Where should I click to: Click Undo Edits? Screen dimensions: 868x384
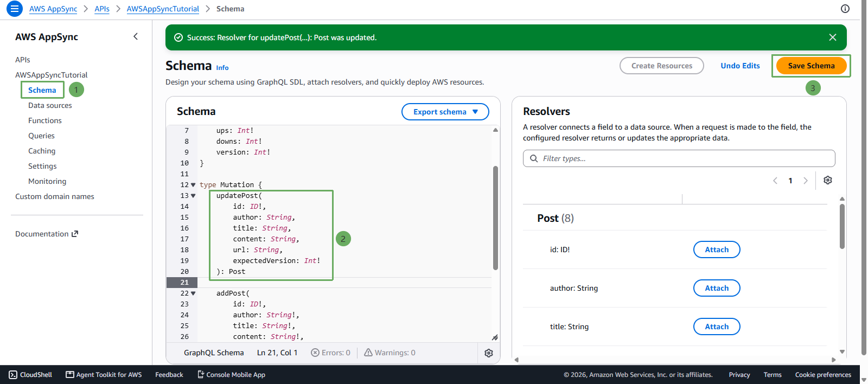pos(740,66)
